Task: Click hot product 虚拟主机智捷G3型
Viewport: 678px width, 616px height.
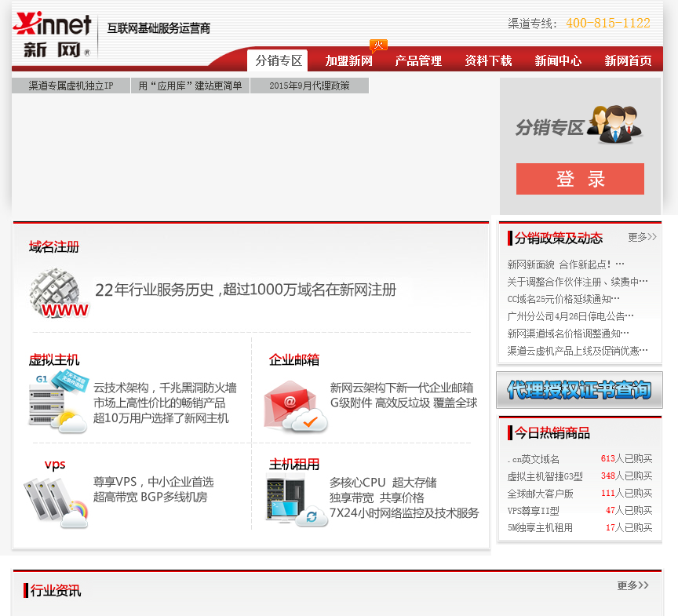Action: tap(545, 476)
